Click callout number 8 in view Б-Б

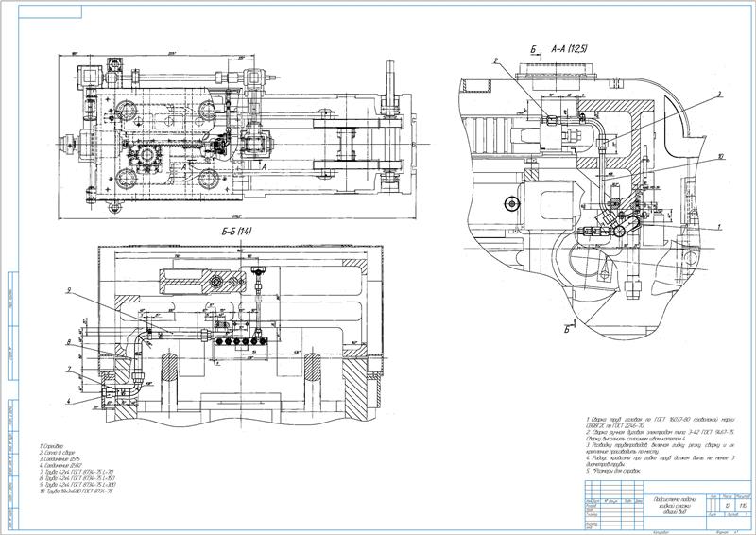pyautogui.click(x=69, y=342)
